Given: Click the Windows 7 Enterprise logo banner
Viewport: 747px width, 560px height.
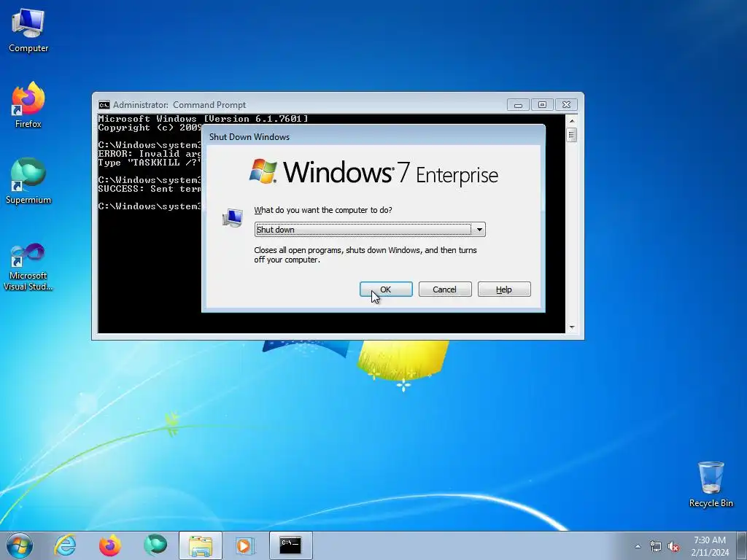Looking at the screenshot, I should coord(373,172).
